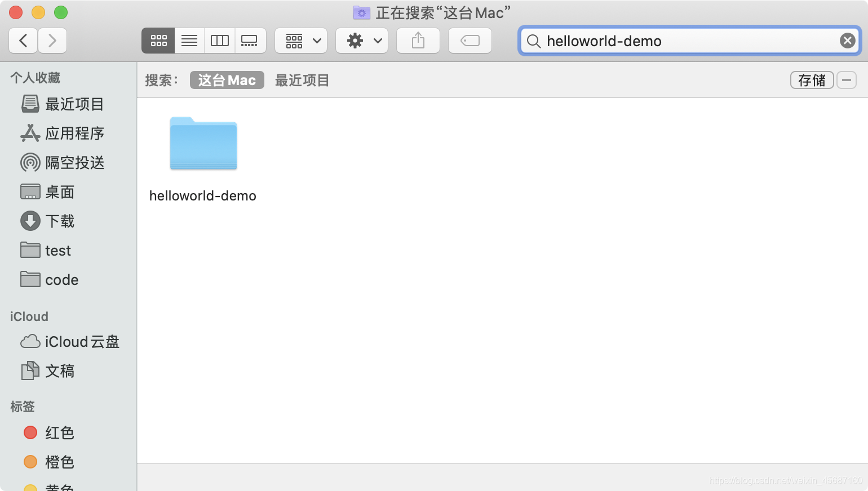The height and width of the screenshot is (491, 868).
Task: Switch to column view
Action: (220, 41)
